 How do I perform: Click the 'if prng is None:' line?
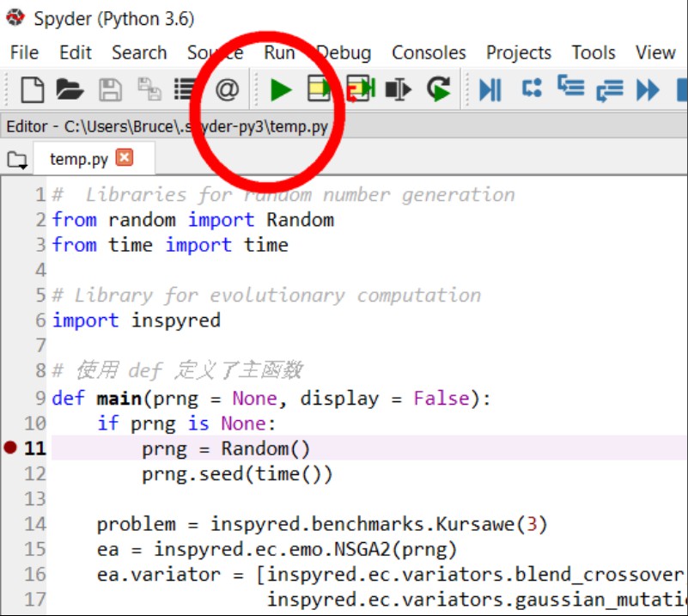[186, 424]
